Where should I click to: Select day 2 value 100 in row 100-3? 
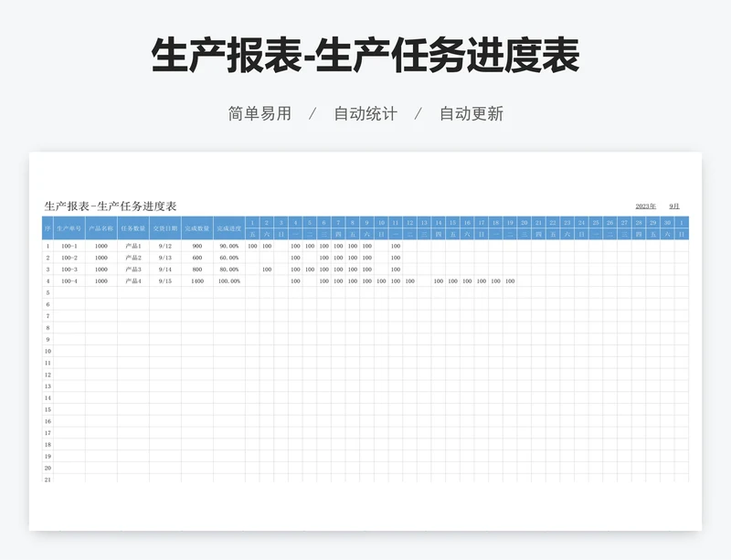pos(267,269)
